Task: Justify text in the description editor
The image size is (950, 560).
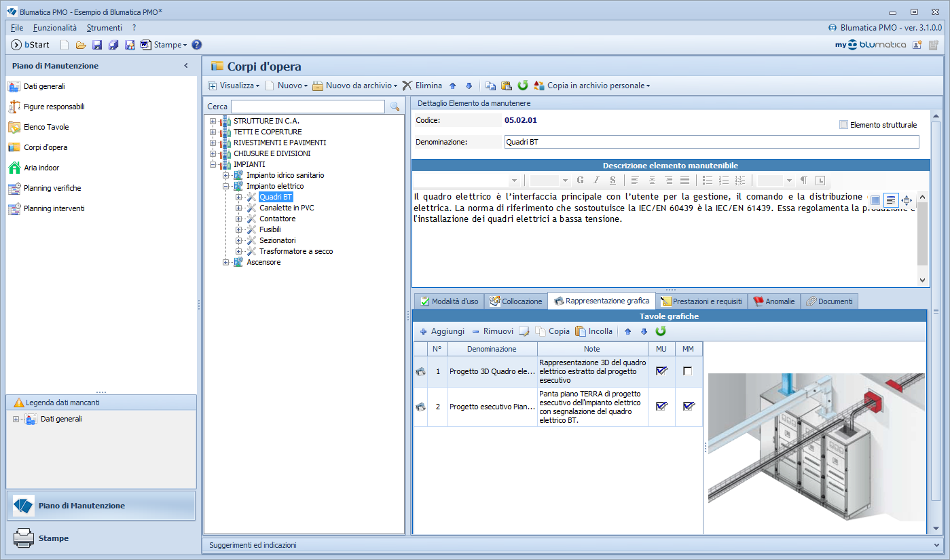Action: [684, 181]
